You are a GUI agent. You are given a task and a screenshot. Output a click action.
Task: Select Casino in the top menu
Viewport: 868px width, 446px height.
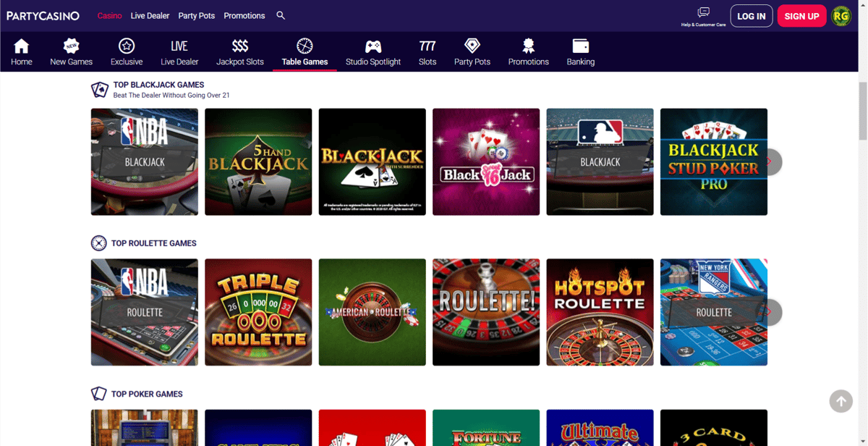110,16
